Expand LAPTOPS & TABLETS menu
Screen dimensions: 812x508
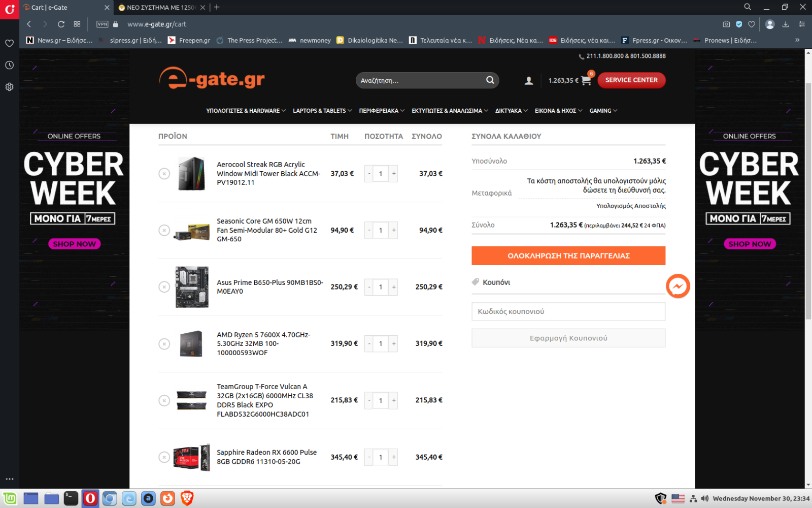[322, 111]
